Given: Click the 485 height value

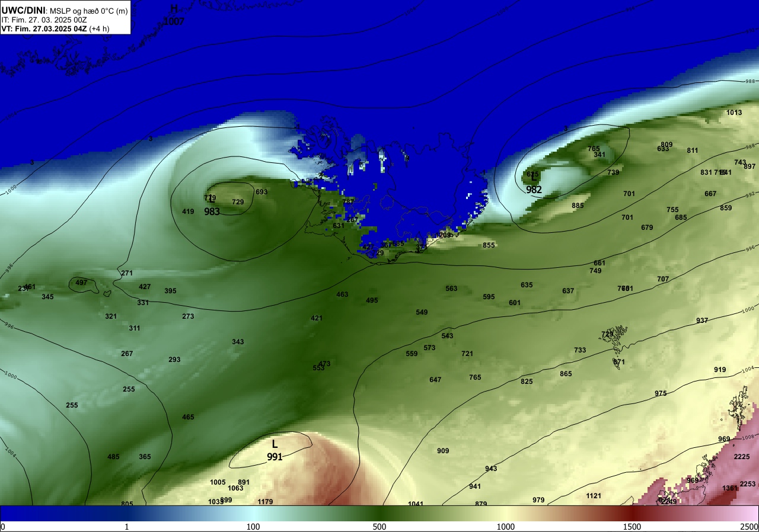Looking at the screenshot, I should point(113,457).
